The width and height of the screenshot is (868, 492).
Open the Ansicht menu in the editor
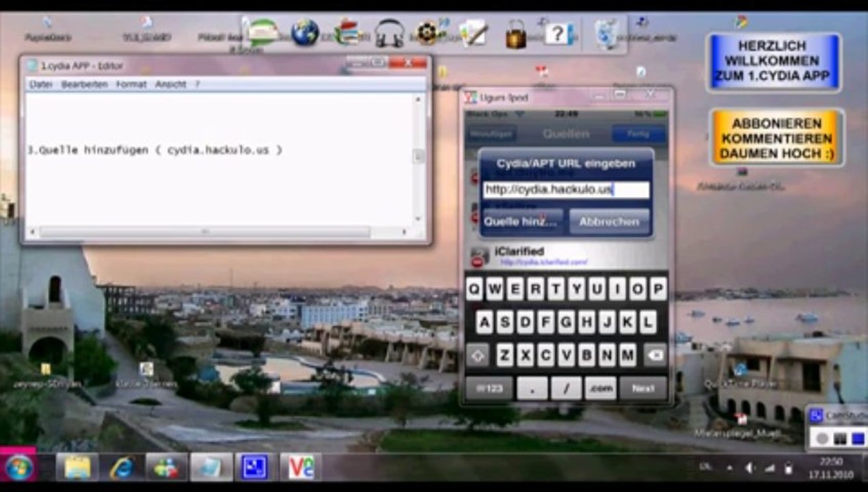pos(170,85)
